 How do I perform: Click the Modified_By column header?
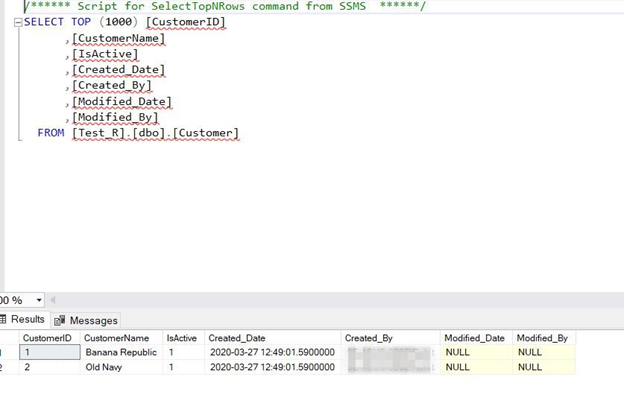(542, 338)
